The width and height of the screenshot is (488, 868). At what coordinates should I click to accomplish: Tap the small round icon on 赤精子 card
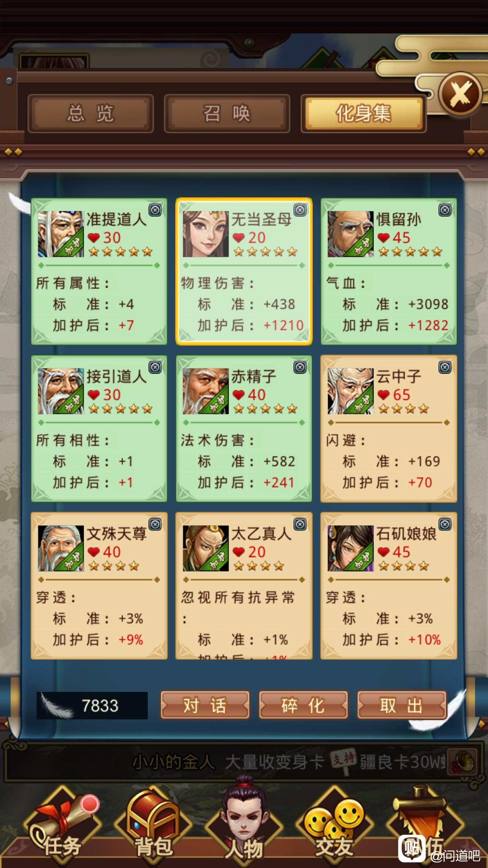300,368
